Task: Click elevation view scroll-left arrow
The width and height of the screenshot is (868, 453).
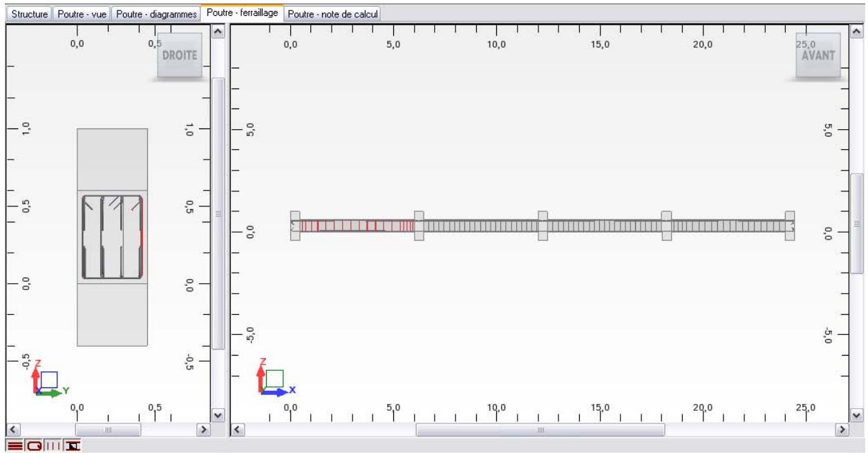Action: [236, 430]
